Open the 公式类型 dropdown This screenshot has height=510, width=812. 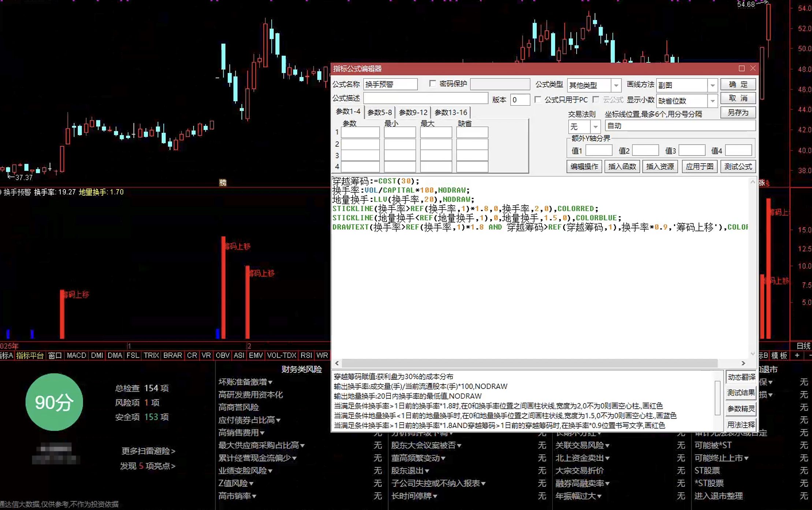[x=616, y=85]
